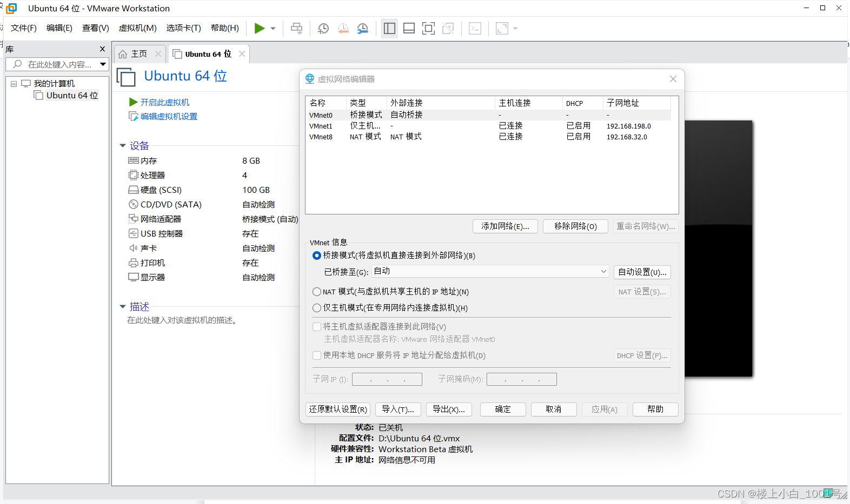The width and height of the screenshot is (850, 504).
Task: Select the VMnet0 row in network list
Action: pos(489,115)
